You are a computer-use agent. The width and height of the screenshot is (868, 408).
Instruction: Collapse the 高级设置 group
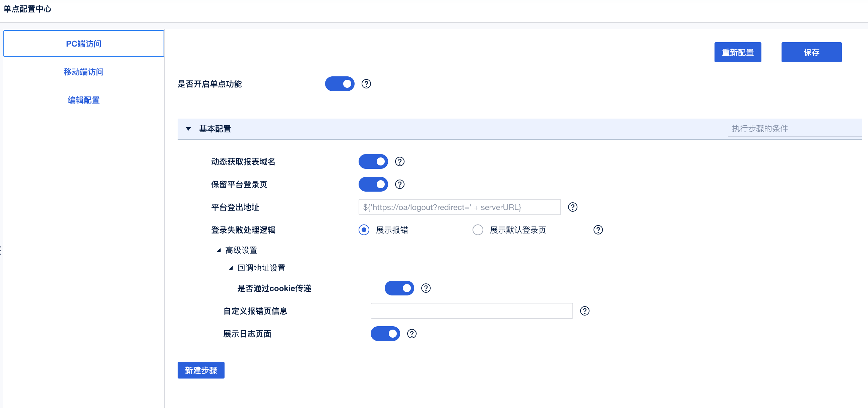point(219,250)
